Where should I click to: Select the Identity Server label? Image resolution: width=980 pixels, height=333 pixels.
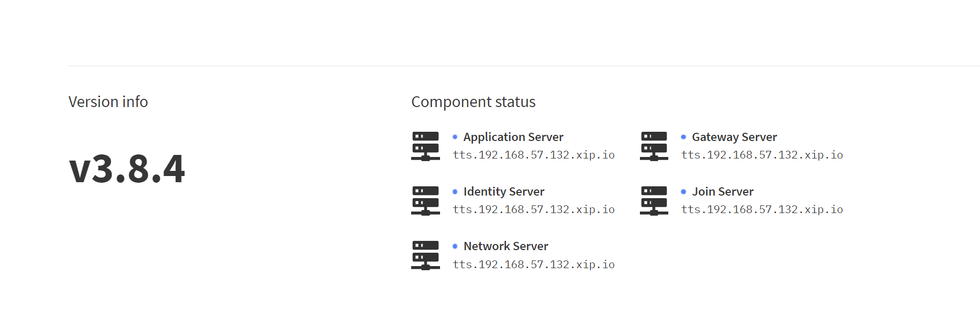click(504, 192)
